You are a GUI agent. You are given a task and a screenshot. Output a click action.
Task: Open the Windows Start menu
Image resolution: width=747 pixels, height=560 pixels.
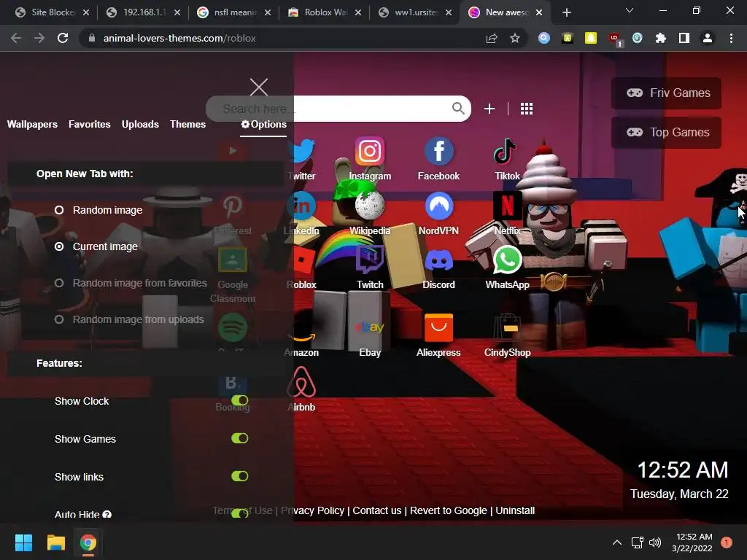pyautogui.click(x=23, y=542)
